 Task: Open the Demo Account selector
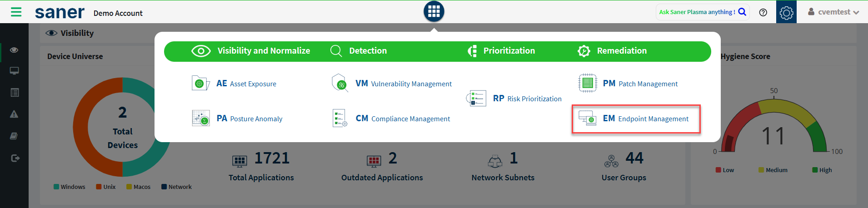pos(118,13)
